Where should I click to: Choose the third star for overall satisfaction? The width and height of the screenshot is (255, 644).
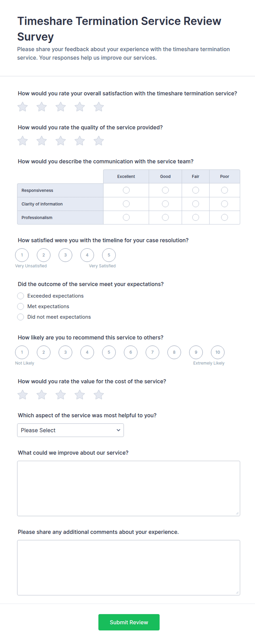(61, 107)
